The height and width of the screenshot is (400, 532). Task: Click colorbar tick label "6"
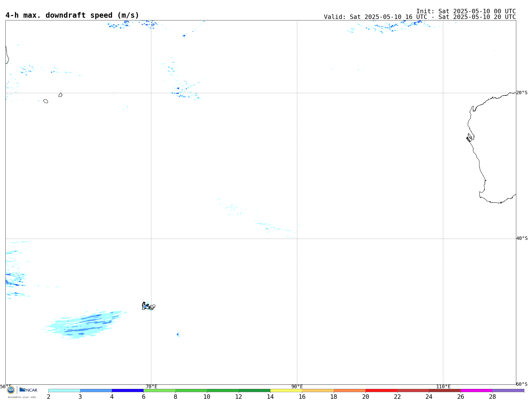pyautogui.click(x=144, y=397)
